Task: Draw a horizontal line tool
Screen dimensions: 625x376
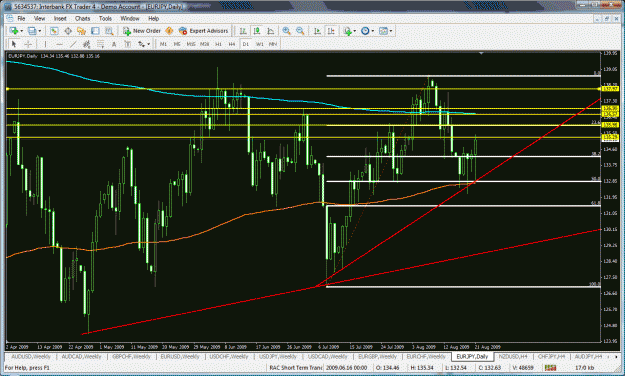Action: (59, 44)
